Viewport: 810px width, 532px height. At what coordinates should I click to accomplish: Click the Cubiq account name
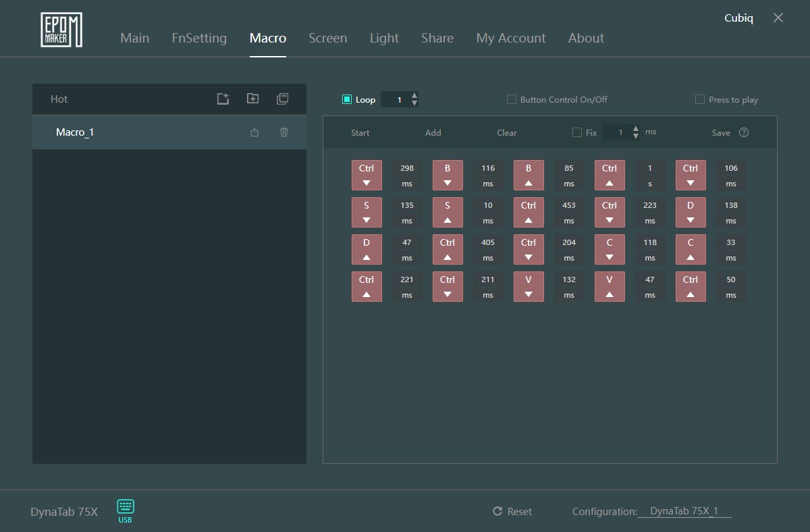739,18
